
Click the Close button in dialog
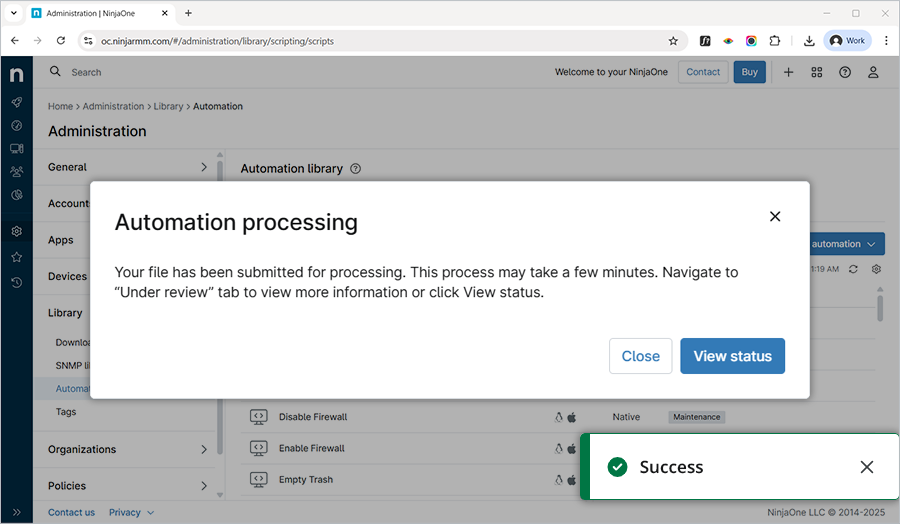640,356
